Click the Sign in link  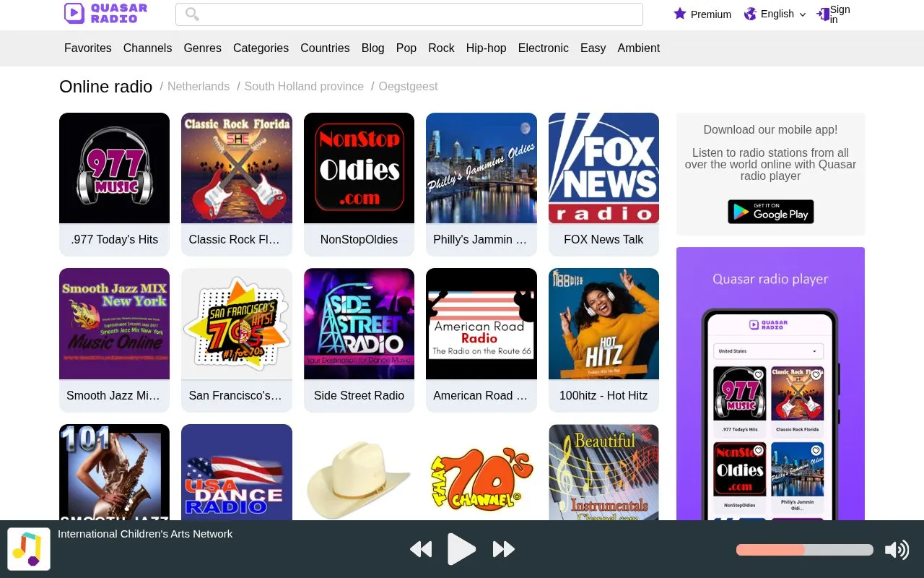840,14
